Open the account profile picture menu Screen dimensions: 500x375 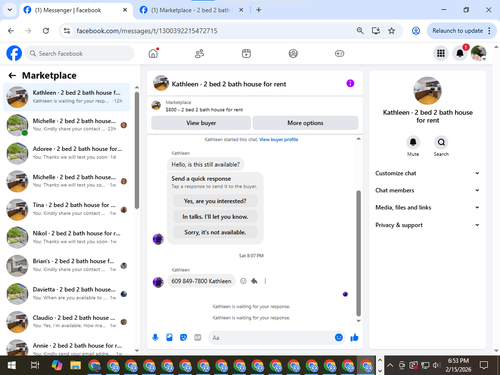click(x=479, y=53)
